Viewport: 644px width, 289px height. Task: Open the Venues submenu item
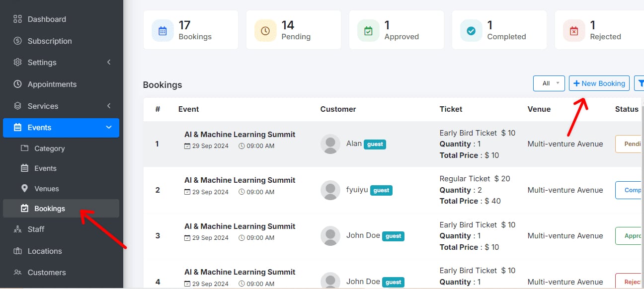(x=46, y=189)
